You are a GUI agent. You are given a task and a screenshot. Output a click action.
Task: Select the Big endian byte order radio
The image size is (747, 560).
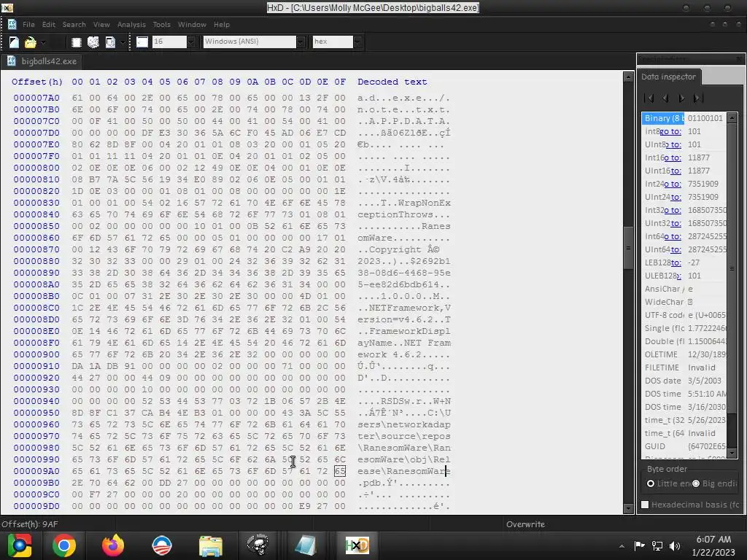coord(695,483)
